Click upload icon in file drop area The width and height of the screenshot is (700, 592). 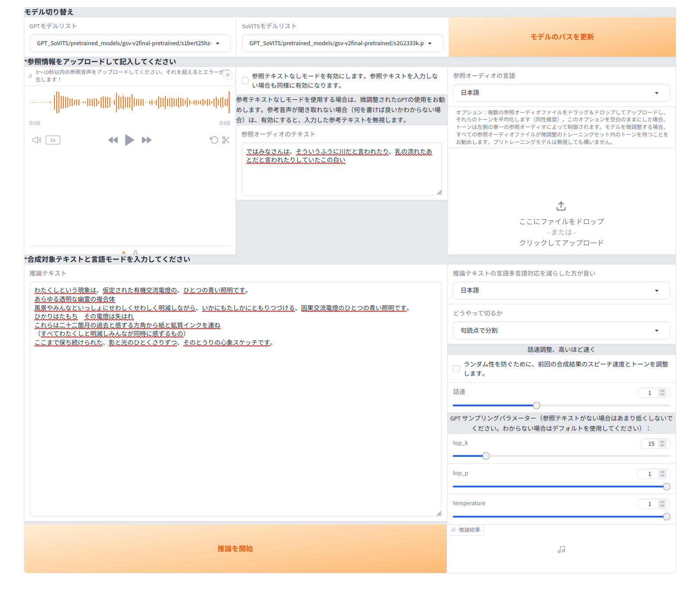(x=561, y=206)
